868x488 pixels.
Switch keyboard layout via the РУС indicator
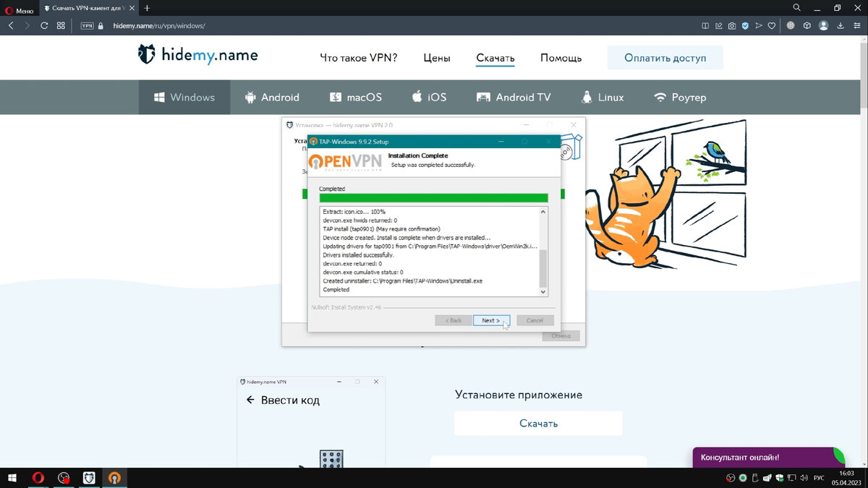pyautogui.click(x=819, y=477)
